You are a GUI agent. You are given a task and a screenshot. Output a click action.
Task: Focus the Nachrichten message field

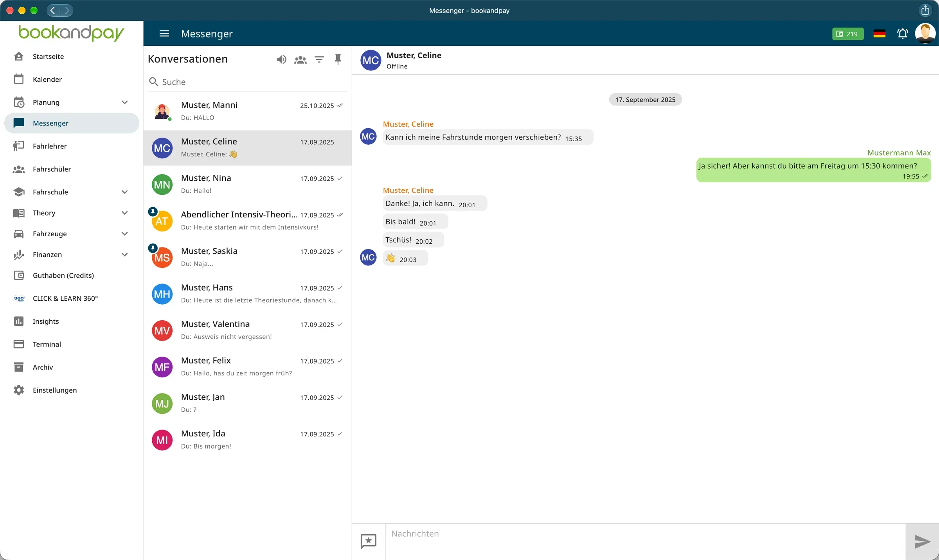[645, 542]
